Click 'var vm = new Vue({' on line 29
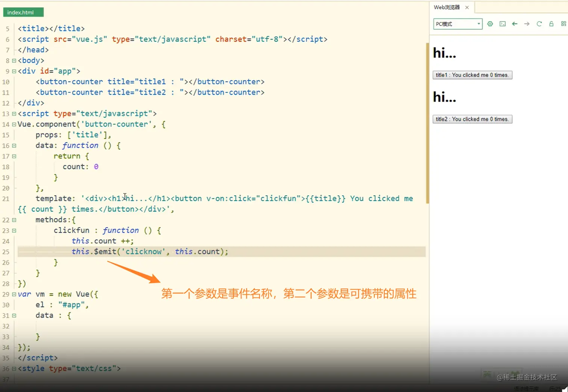This screenshot has width=568, height=392. click(58, 294)
